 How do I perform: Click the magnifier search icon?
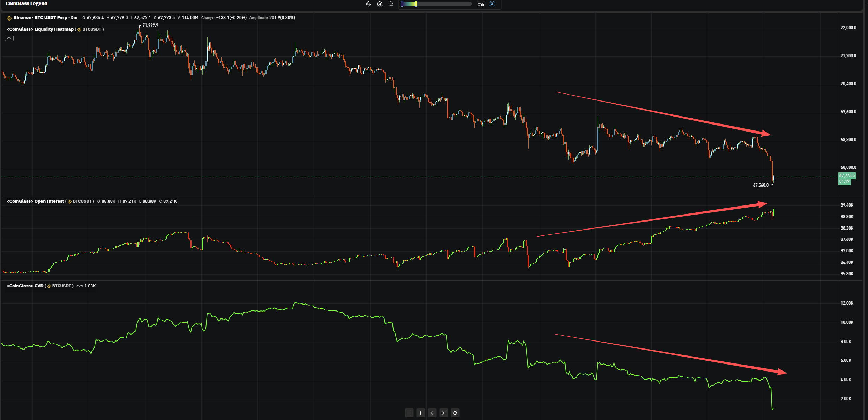click(391, 4)
